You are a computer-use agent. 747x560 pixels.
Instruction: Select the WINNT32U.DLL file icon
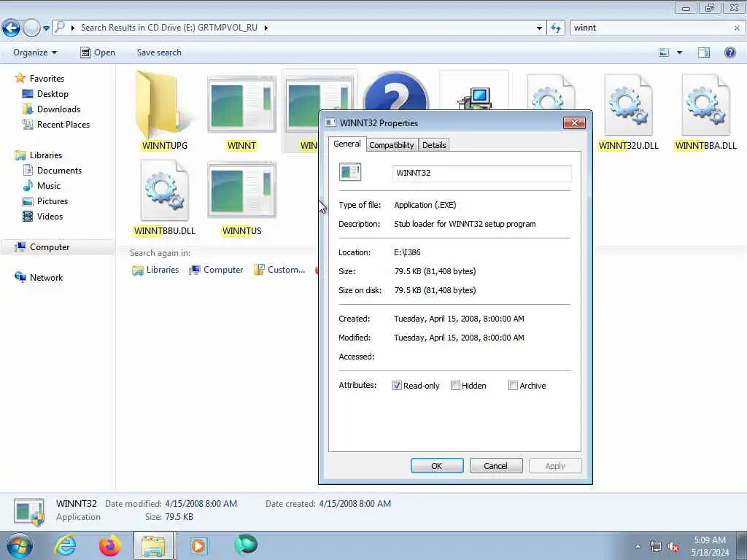point(628,105)
